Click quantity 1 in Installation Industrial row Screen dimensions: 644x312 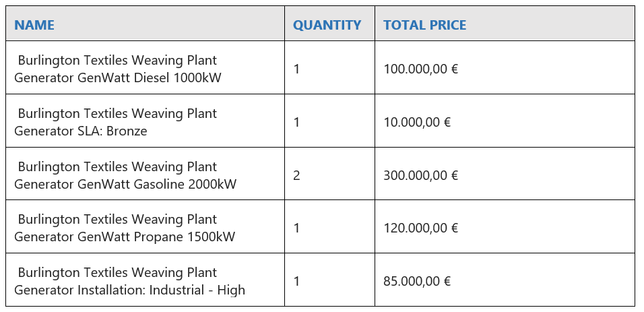(x=296, y=281)
